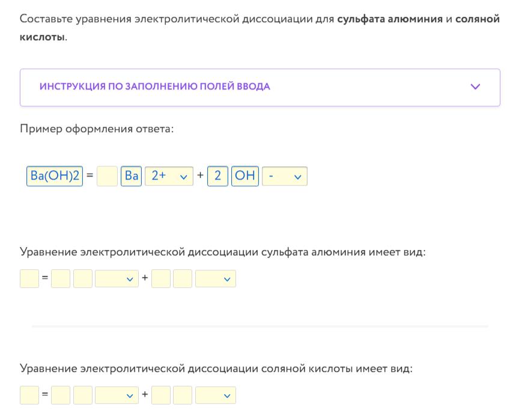Expand the ИНСТРУКЦИЯ ПО ЗАПОЛНЕНИЮ ПОЛЕЙ ВВОДА panel
The width and height of the screenshot is (507, 420).
260,87
